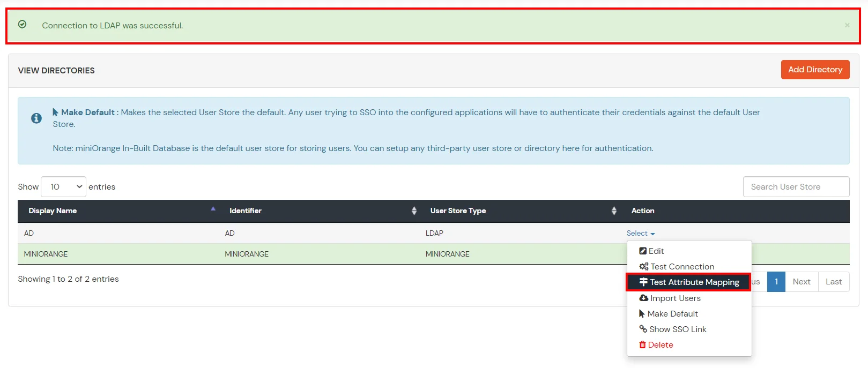This screenshot has height=368, width=868.
Task: Sort by the Display Name column arrow
Action: (x=213, y=209)
